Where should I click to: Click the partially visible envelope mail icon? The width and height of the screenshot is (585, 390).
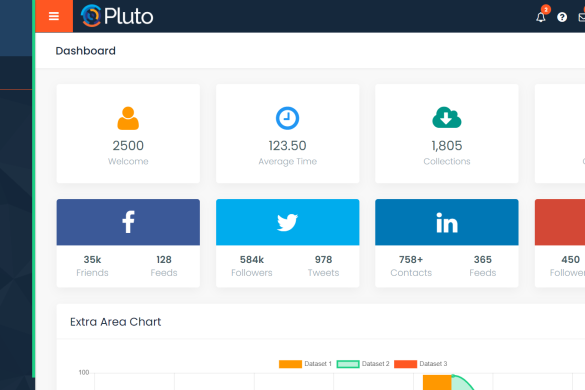[582, 17]
